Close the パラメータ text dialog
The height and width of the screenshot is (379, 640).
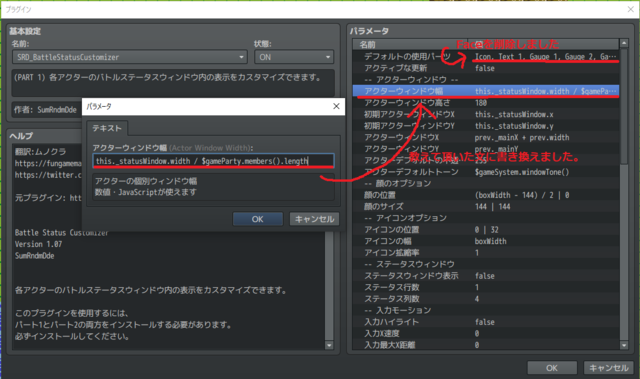336,106
